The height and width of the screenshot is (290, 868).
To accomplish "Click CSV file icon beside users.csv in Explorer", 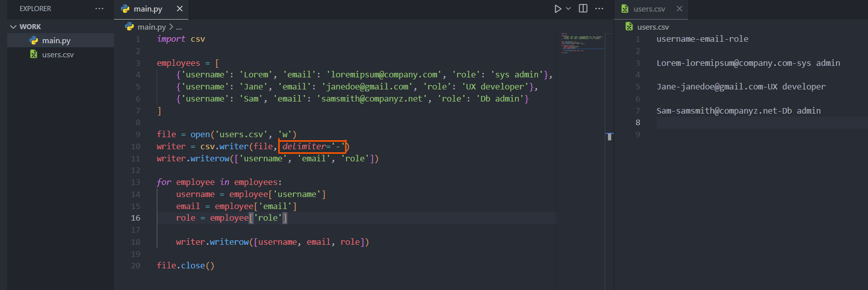I will pos(34,54).
